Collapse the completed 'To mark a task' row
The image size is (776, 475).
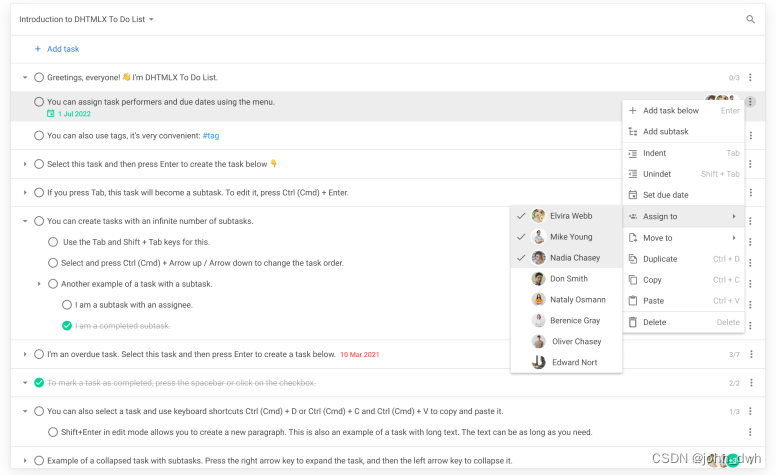25,382
